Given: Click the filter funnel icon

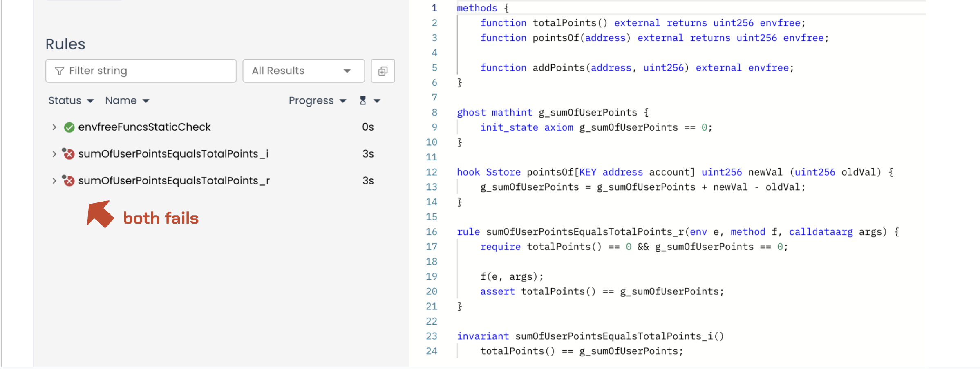Looking at the screenshot, I should click(60, 71).
